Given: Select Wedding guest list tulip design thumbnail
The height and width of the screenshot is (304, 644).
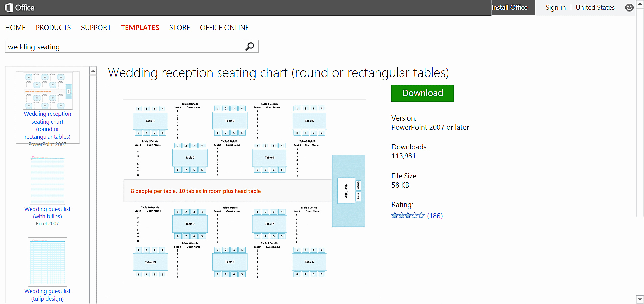Looking at the screenshot, I should point(47,262).
